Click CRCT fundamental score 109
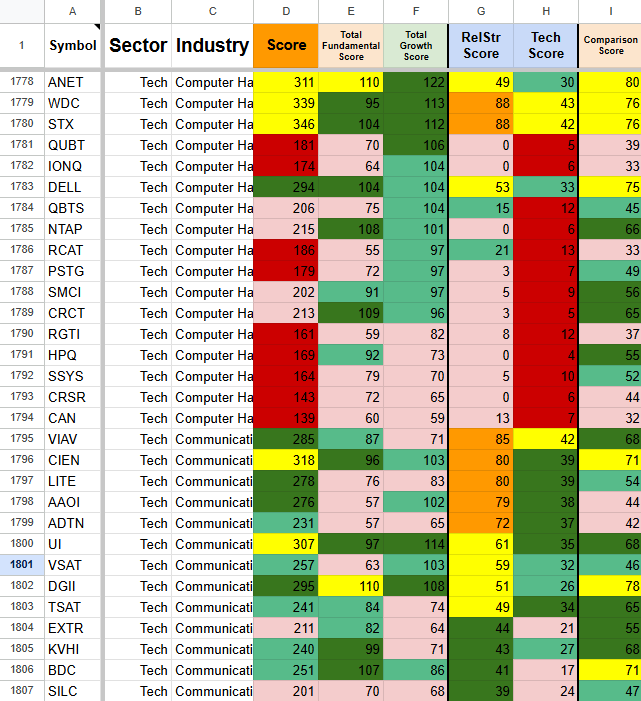The width and height of the screenshot is (641, 701). click(351, 313)
